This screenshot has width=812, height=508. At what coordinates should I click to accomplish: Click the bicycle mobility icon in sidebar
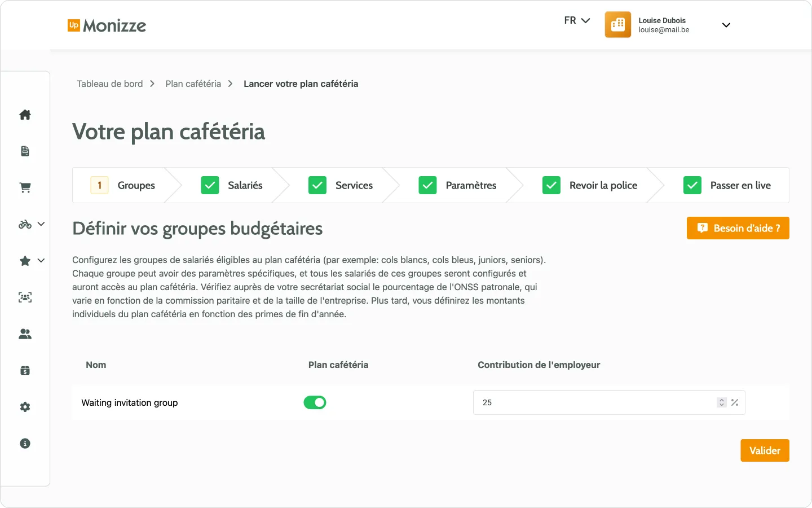24,224
